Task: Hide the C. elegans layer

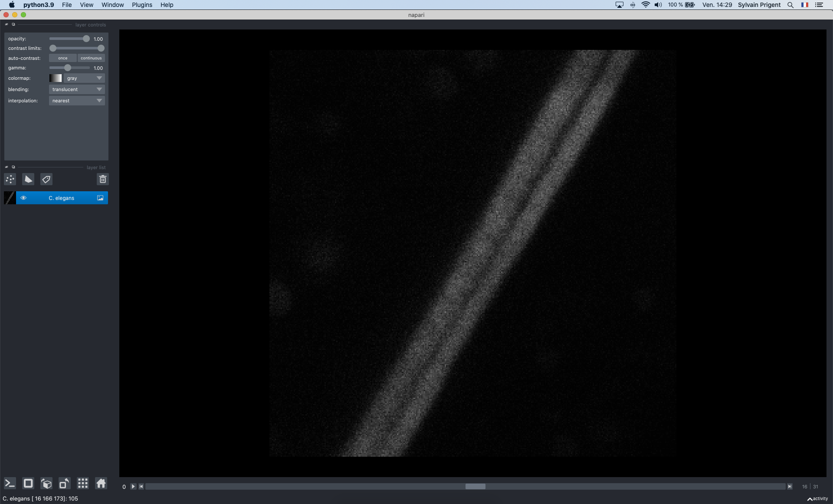Action: pos(23,198)
